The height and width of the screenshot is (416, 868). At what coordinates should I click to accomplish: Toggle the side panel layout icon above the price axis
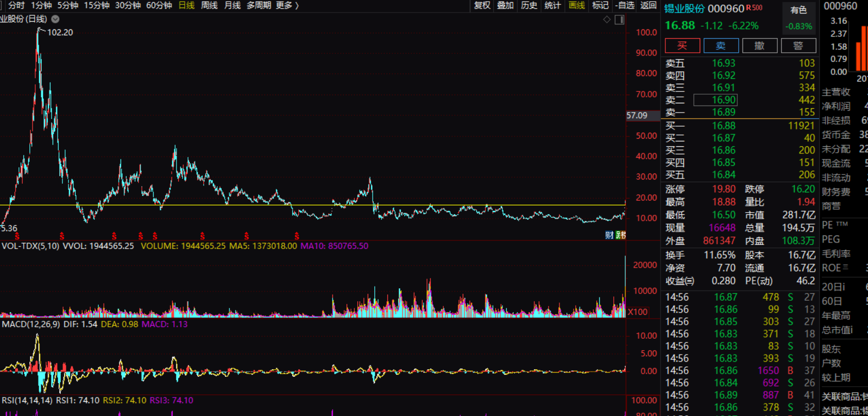point(619,20)
